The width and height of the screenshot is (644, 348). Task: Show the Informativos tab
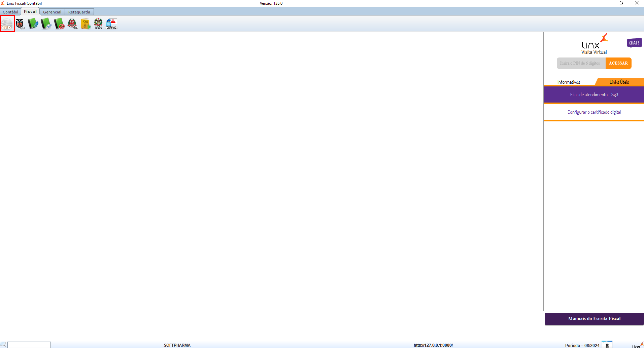569,82
